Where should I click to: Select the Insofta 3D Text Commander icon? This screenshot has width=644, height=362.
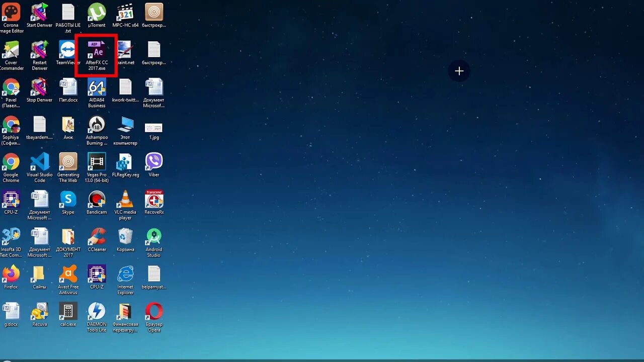[x=11, y=242]
